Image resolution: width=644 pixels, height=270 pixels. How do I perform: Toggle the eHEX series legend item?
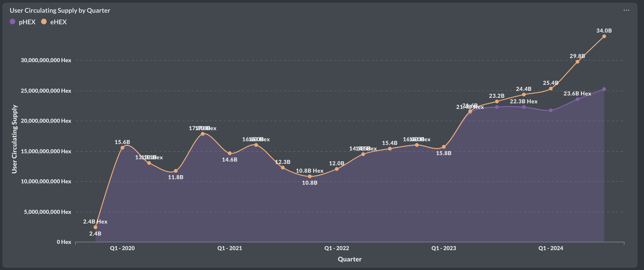click(54, 22)
